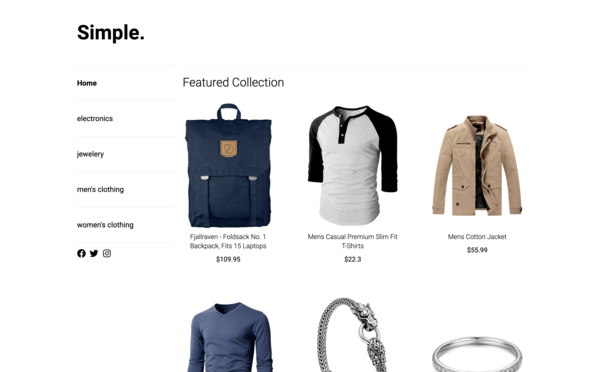Open the blue long sleeve shirt image

[230, 337]
